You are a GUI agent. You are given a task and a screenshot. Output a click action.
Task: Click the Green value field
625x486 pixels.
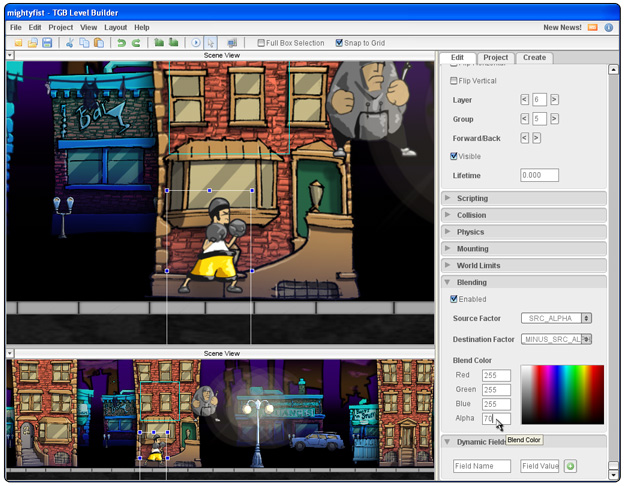[496, 390]
